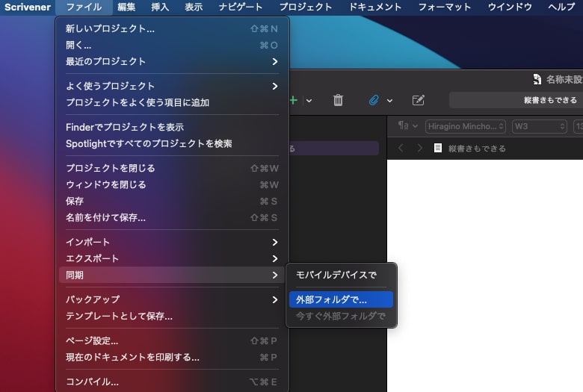Open the フォーマット menu
The height and width of the screenshot is (392, 583).
(x=445, y=7)
